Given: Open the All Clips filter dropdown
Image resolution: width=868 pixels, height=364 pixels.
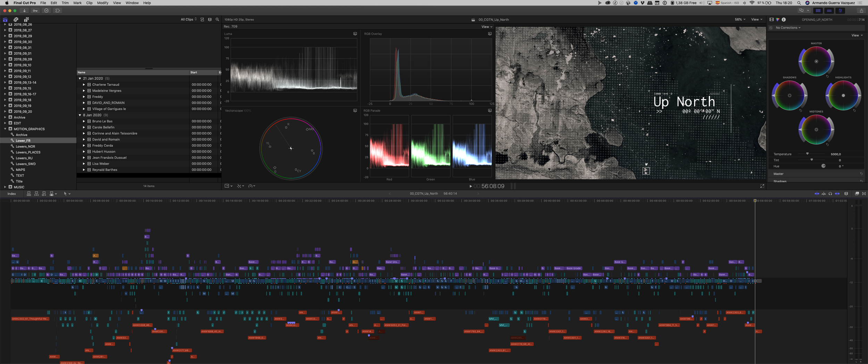Looking at the screenshot, I should (x=189, y=20).
